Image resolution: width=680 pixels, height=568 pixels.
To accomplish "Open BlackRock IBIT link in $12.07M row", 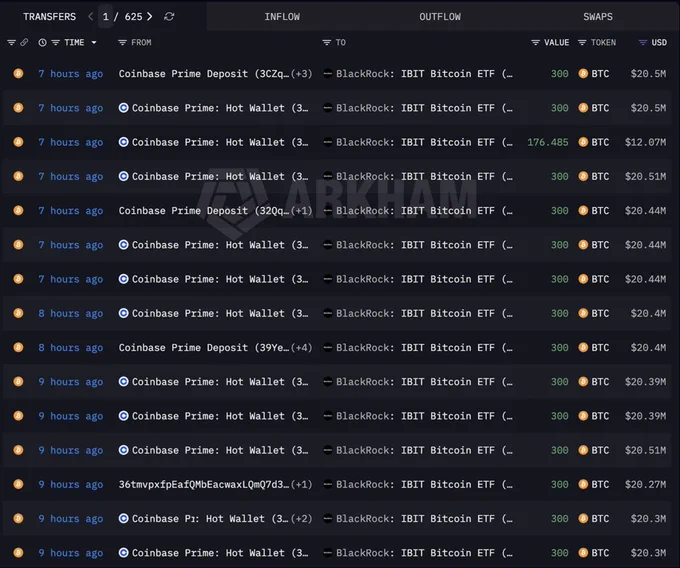I will 424,142.
